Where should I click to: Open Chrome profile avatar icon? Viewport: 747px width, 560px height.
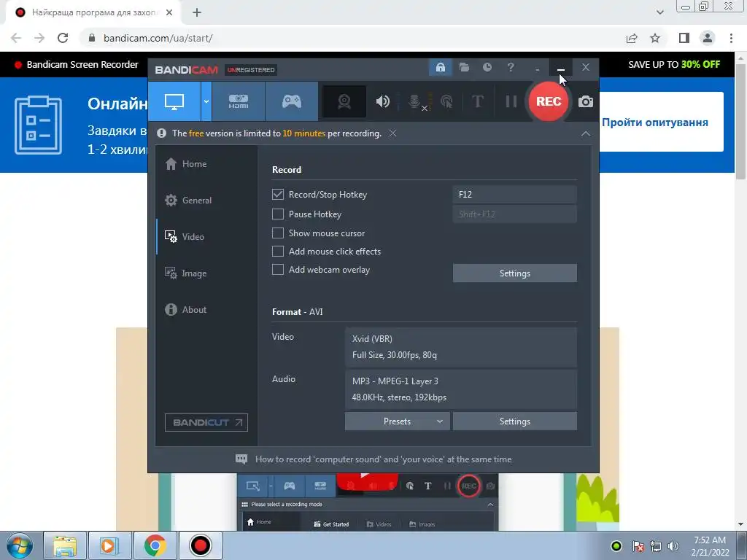(708, 38)
